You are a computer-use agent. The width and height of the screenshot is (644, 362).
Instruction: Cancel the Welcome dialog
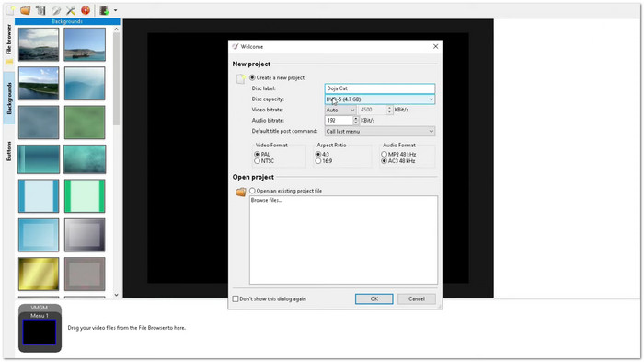pyautogui.click(x=417, y=299)
